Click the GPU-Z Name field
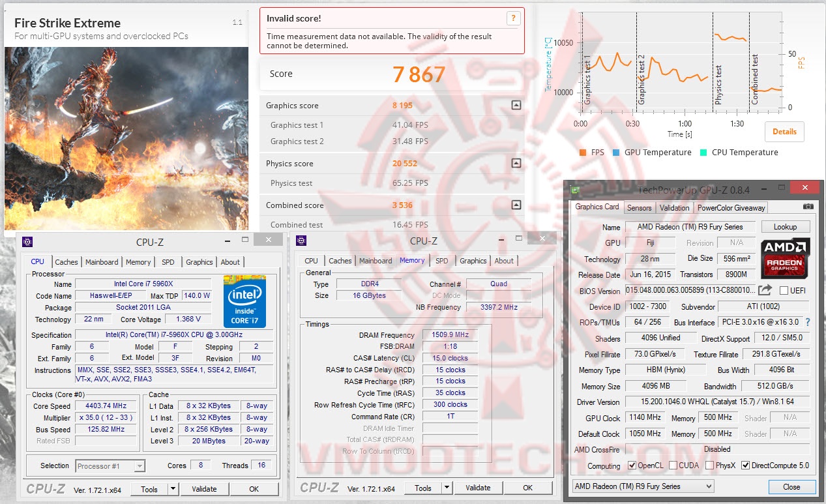Image resolution: width=826 pixels, height=504 pixels. coord(690,228)
